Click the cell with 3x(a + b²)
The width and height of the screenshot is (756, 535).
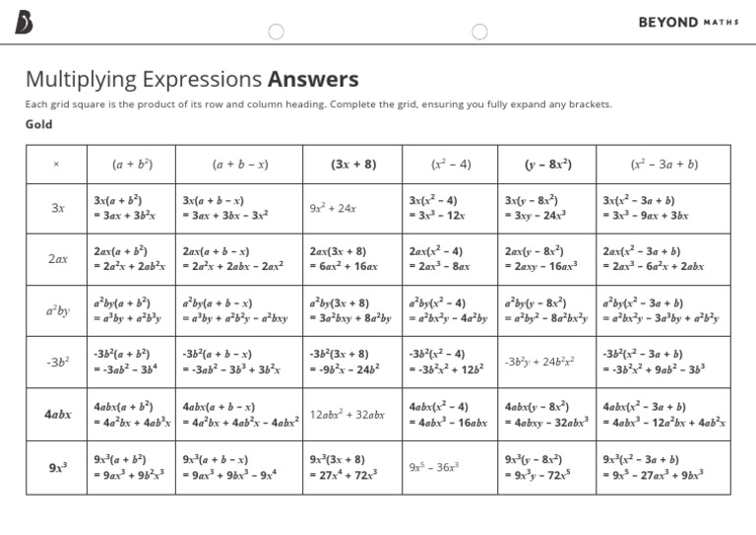pos(131,209)
